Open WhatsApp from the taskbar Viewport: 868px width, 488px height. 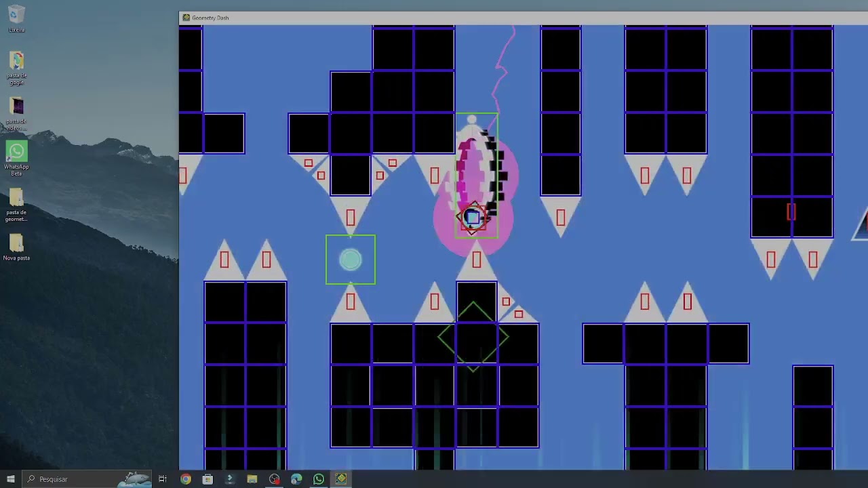click(x=319, y=479)
